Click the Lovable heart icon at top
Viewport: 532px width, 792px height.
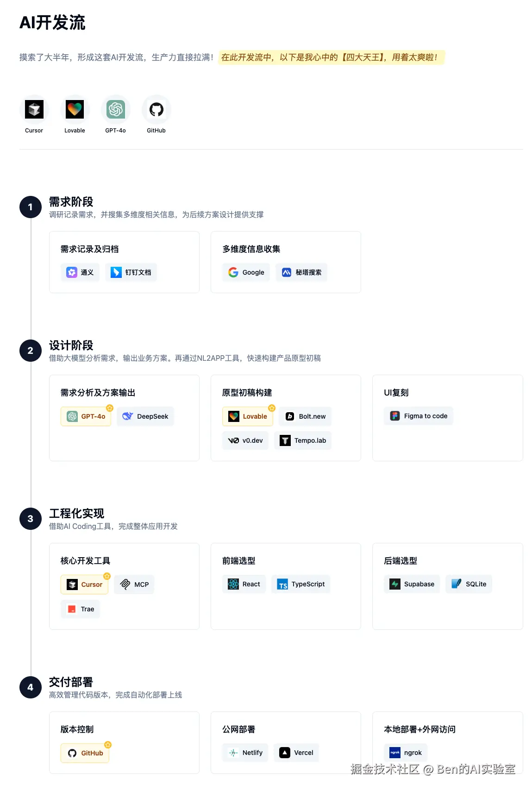click(75, 110)
